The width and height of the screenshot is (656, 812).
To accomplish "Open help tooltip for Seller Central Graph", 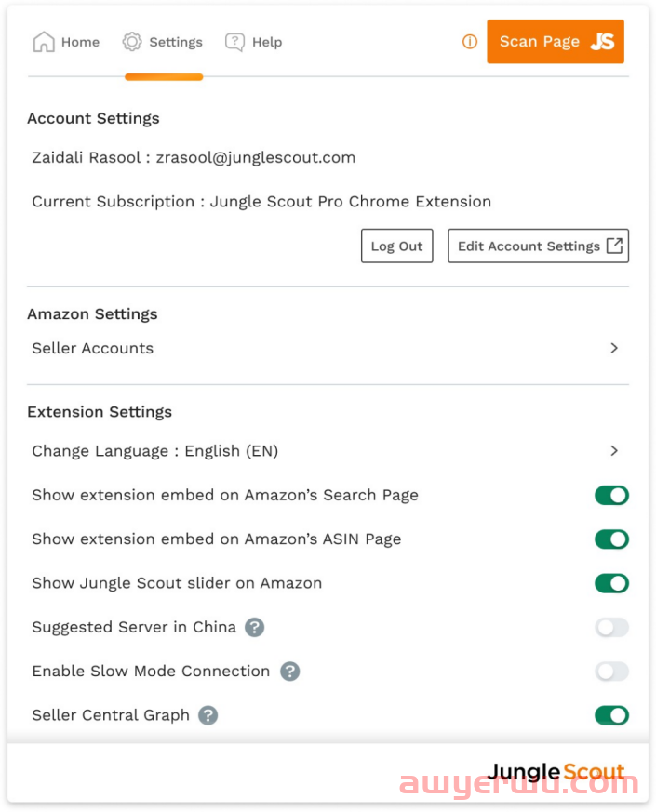I will point(208,715).
